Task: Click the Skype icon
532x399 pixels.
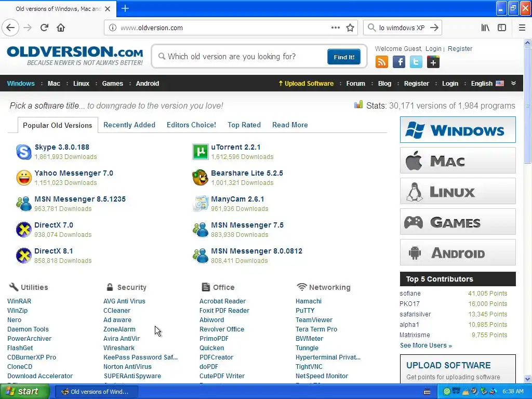Action: [x=24, y=152]
